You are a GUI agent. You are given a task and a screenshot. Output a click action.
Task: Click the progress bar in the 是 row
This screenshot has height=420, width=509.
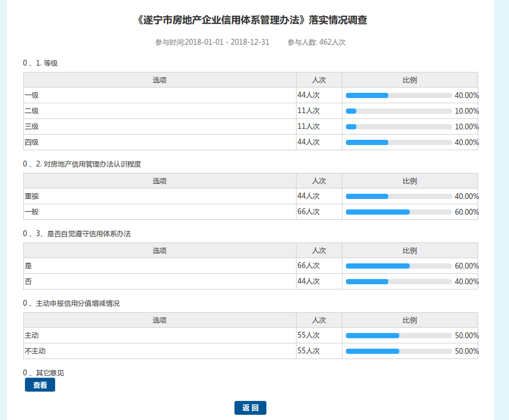click(398, 266)
